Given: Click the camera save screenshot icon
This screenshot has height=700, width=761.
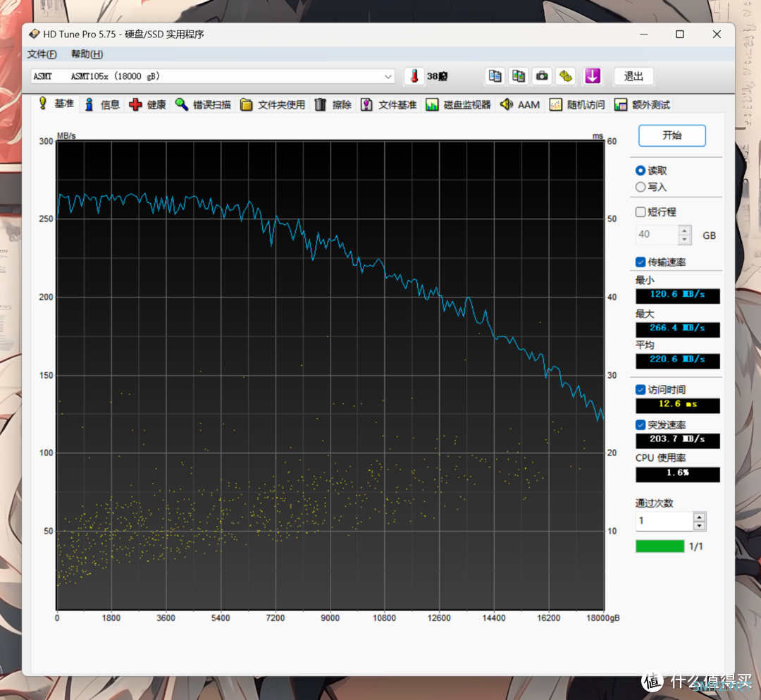Looking at the screenshot, I should tap(542, 76).
